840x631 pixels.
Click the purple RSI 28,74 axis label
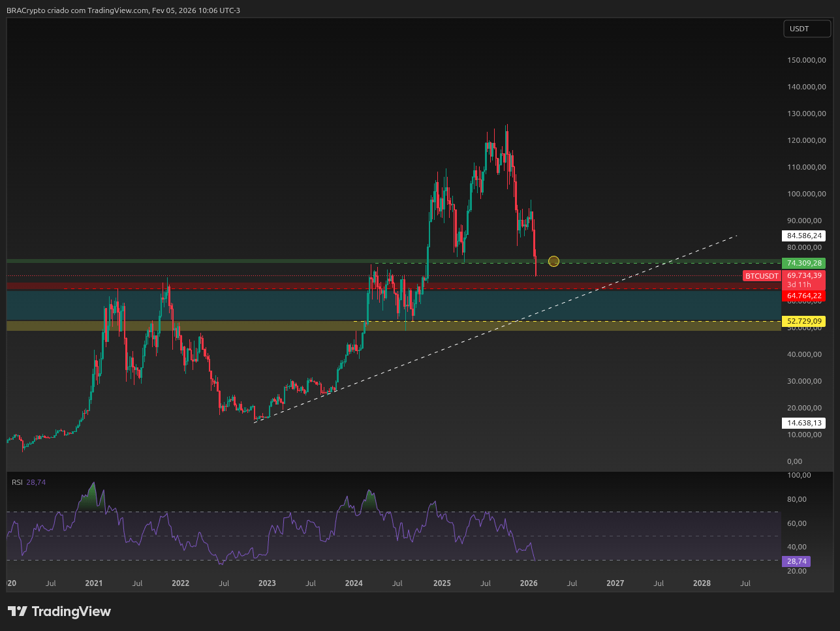796,561
